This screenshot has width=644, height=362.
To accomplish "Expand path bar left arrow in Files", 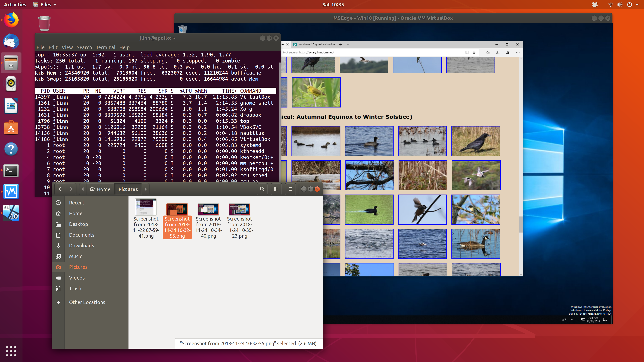I will [83, 189].
